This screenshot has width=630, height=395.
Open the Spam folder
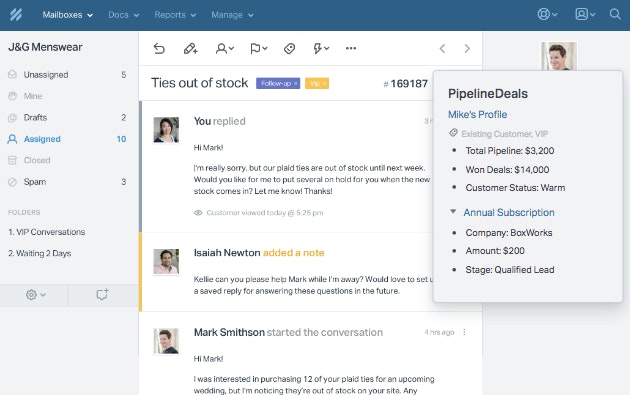coord(67,182)
